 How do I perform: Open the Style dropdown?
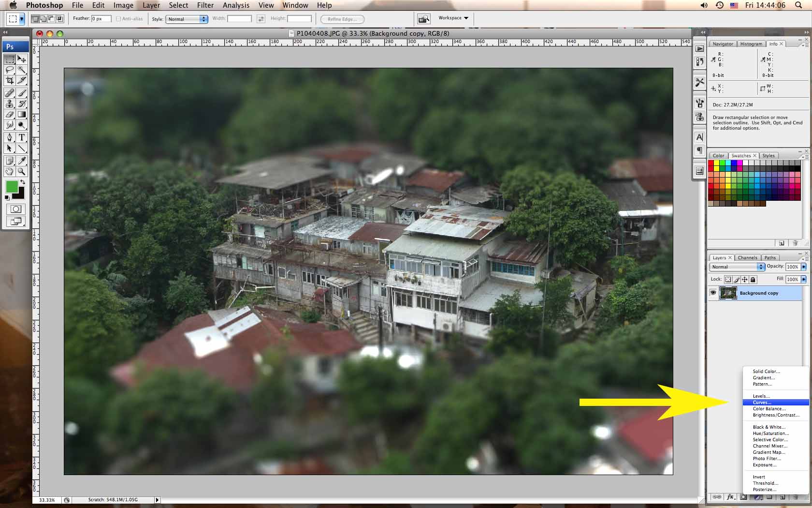click(187, 19)
